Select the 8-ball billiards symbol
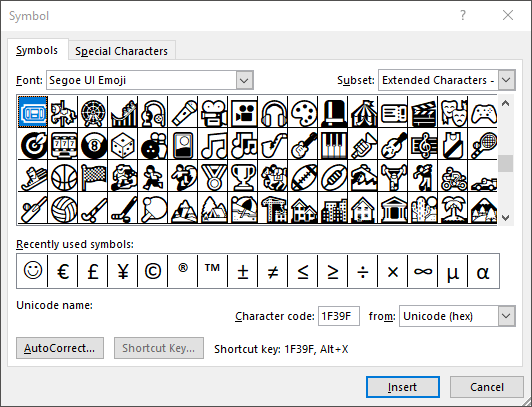Screen dimensions: 532x407 (x=93, y=144)
